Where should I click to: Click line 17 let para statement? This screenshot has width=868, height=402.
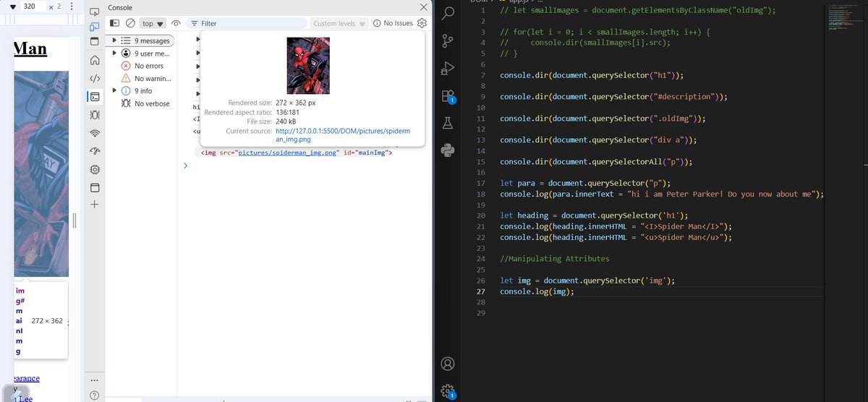click(x=585, y=183)
